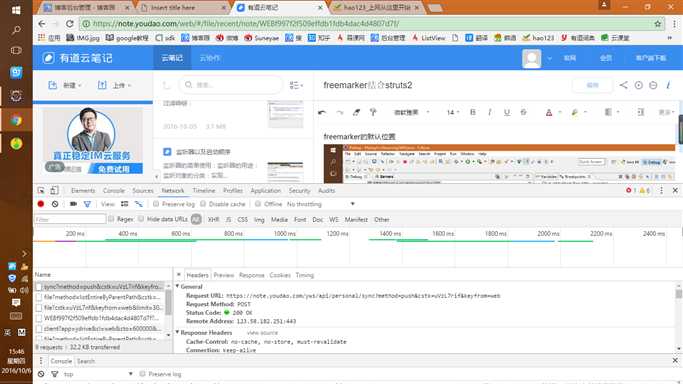Toggle Regex filter checkbox
Viewport: 683px width, 384px height.
tap(111, 219)
